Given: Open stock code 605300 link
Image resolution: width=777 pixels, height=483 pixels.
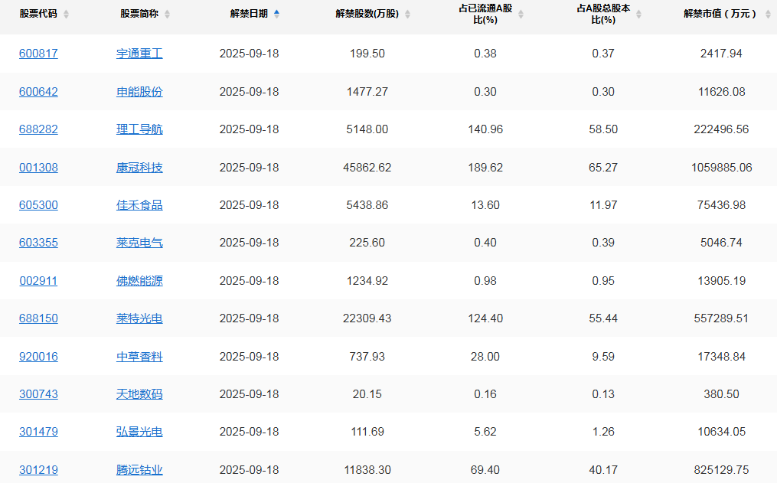Looking at the screenshot, I should coord(39,205).
